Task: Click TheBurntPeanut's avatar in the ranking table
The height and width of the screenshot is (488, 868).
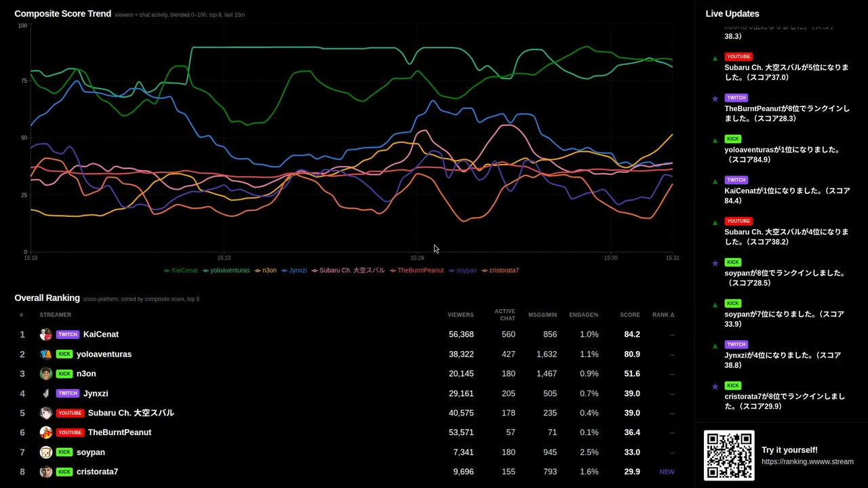Action: (x=46, y=432)
